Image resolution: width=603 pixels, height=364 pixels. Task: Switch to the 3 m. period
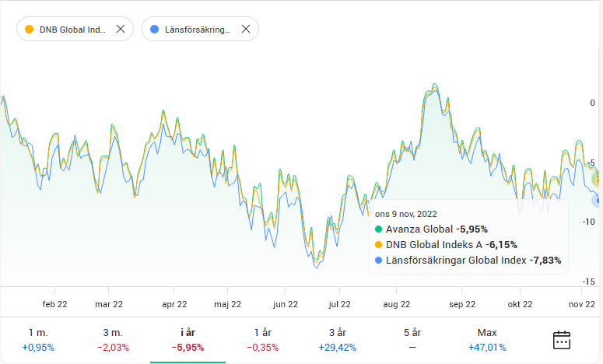(112, 340)
